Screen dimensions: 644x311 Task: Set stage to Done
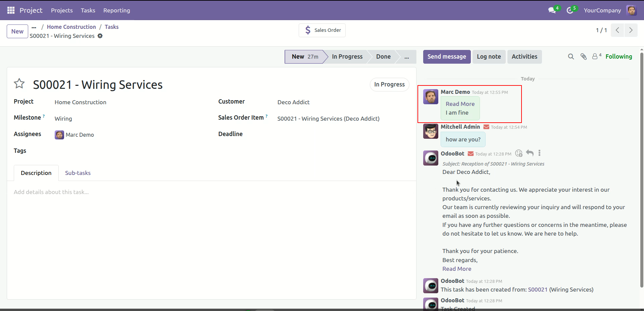[383, 57]
